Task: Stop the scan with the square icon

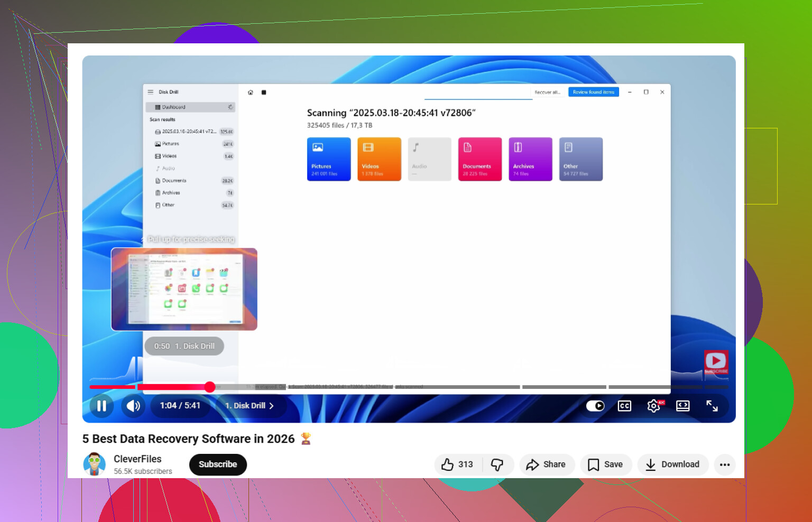Action: (x=264, y=92)
